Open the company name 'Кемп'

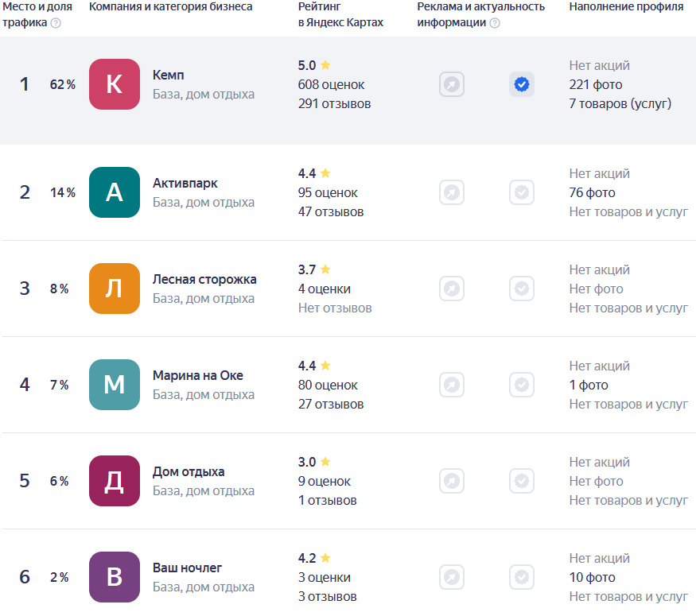168,75
